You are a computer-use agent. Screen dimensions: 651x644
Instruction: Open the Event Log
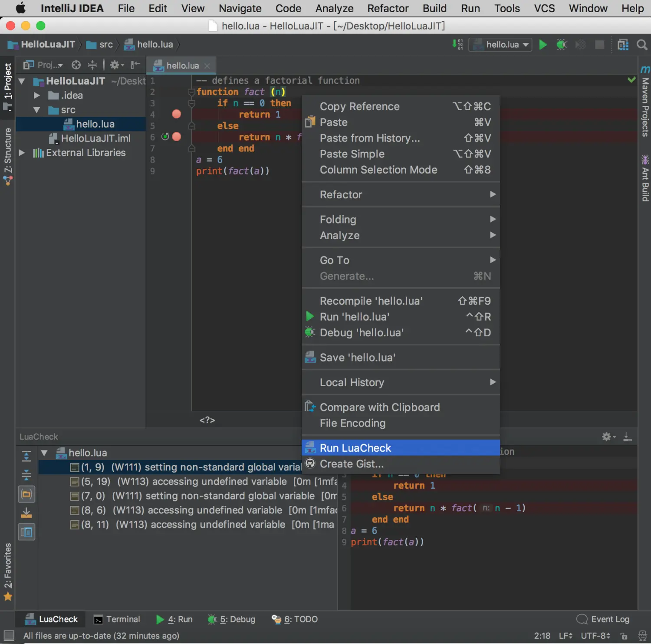point(603,619)
